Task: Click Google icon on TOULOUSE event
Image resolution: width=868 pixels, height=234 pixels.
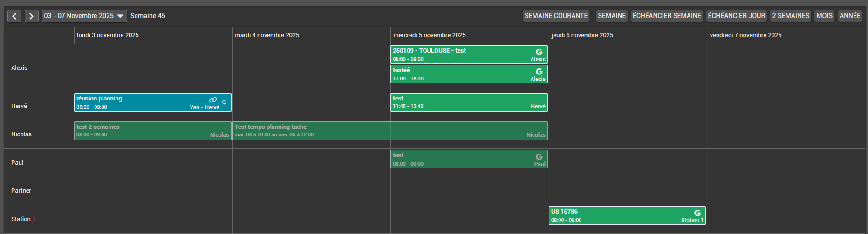Action: (x=539, y=52)
